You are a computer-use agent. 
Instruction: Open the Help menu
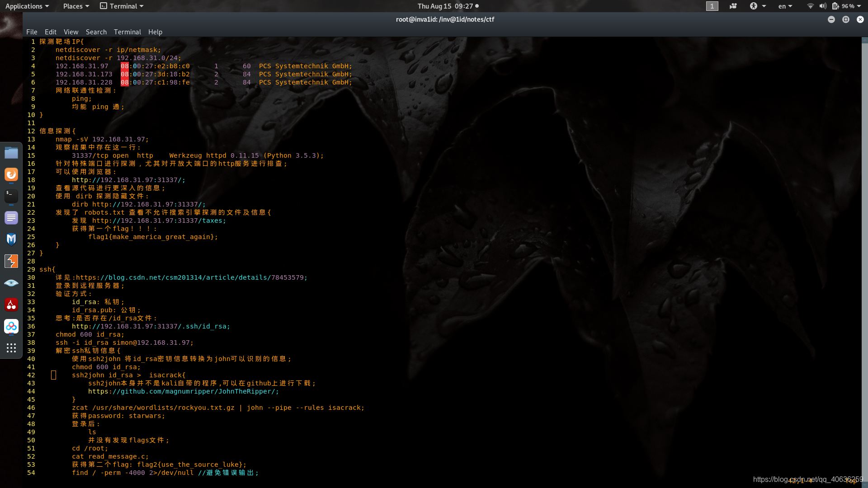155,32
